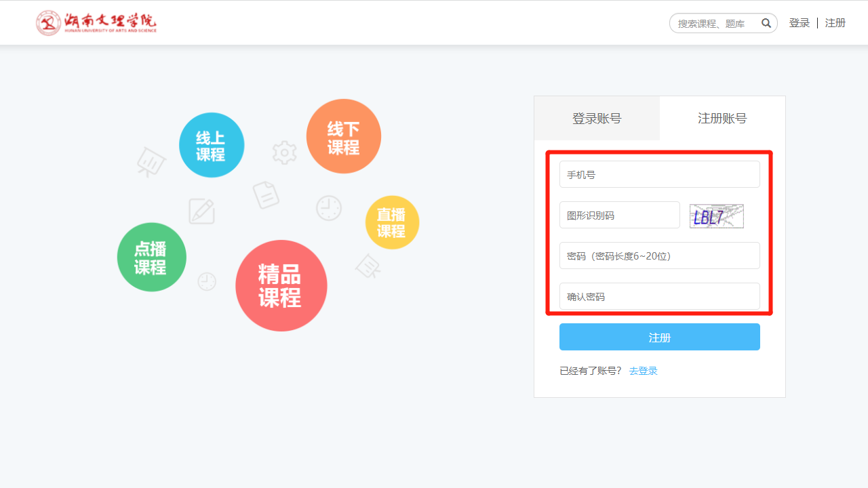The width and height of the screenshot is (868, 488).
Task: Refresh the LBL7 captcha image
Action: coord(716,216)
